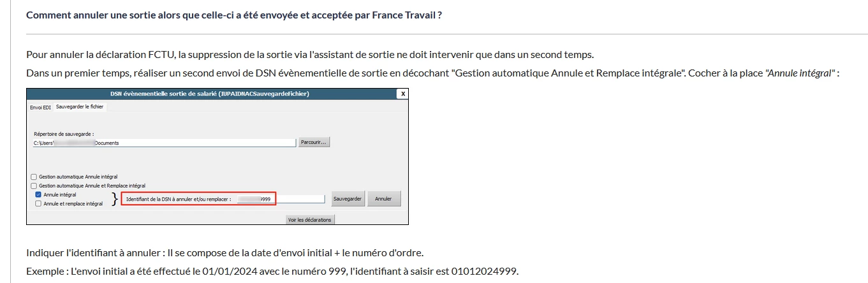
Task: Tick Gestion automatique Annule et Remplace intégral
Action: click(x=34, y=185)
